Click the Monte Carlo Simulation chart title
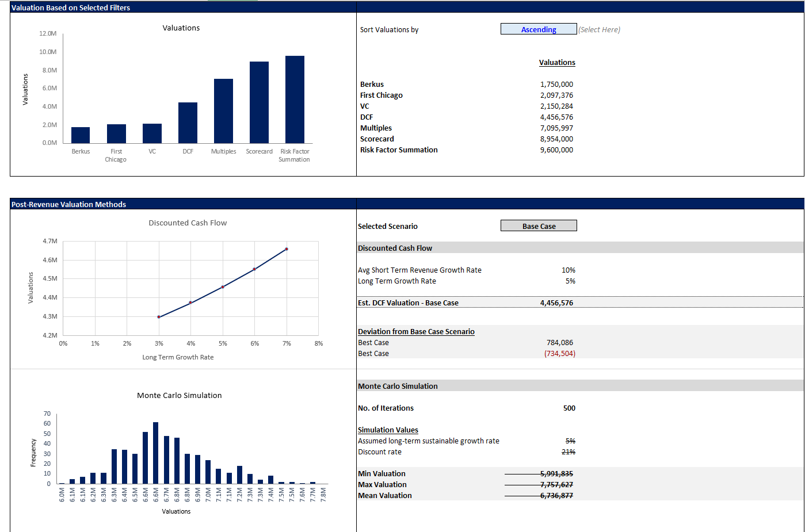The width and height of the screenshot is (805, 532). (x=179, y=395)
